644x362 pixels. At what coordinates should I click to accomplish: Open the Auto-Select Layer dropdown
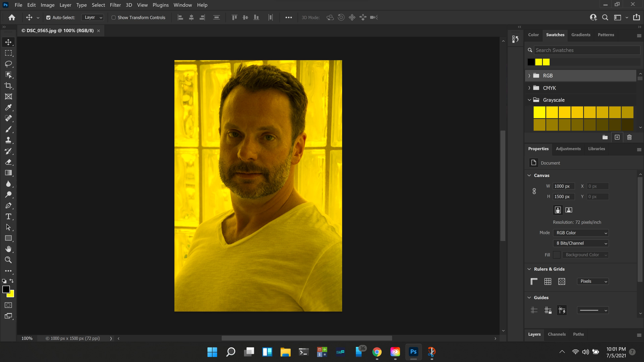(93, 17)
